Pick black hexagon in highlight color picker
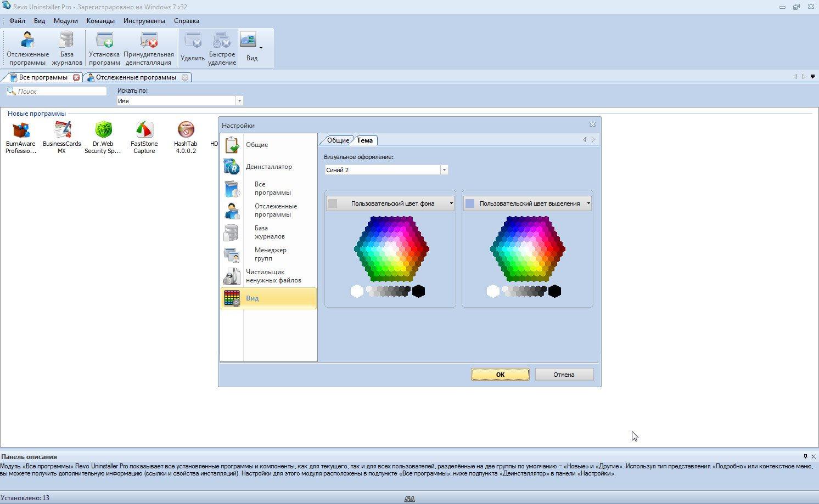Viewport: 819px width, 504px height. tap(554, 291)
